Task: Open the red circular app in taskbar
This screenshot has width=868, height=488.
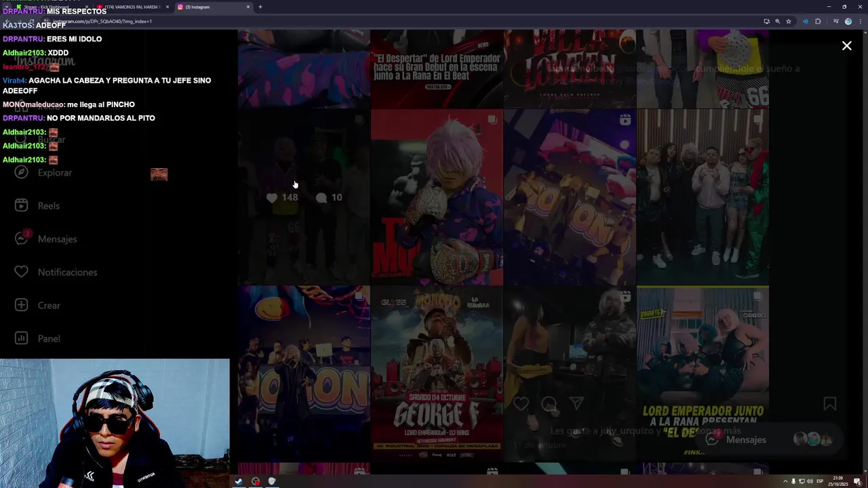Action: (x=256, y=481)
